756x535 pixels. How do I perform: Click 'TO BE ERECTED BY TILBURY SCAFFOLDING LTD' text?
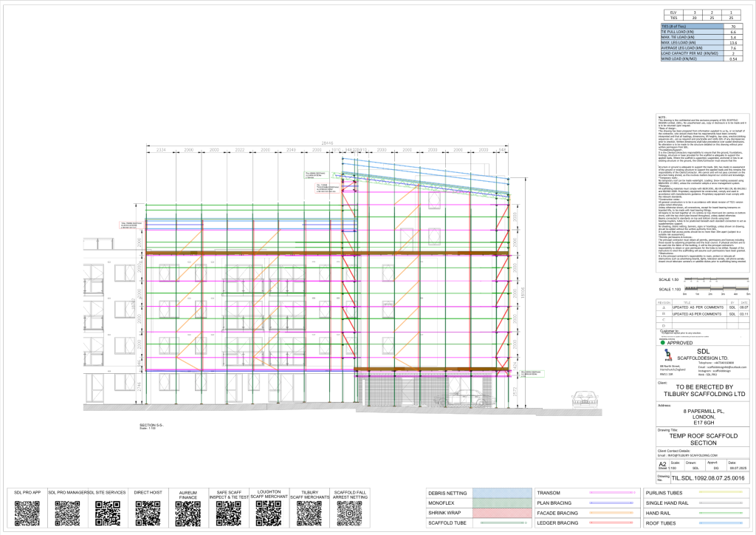pos(704,390)
